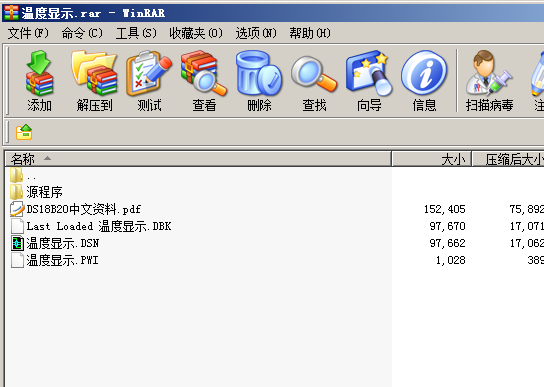Image resolution: width=544 pixels, height=387 pixels.
Task: Click the size value 152,405
Action: pos(444,209)
